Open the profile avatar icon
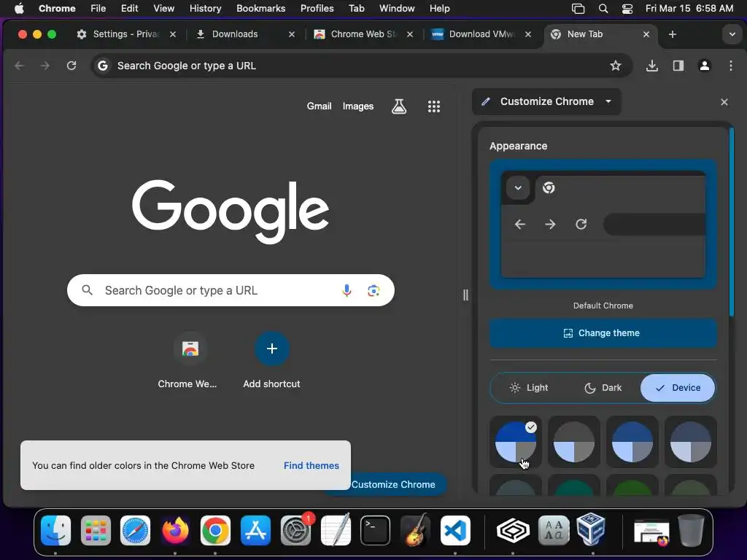 704,66
